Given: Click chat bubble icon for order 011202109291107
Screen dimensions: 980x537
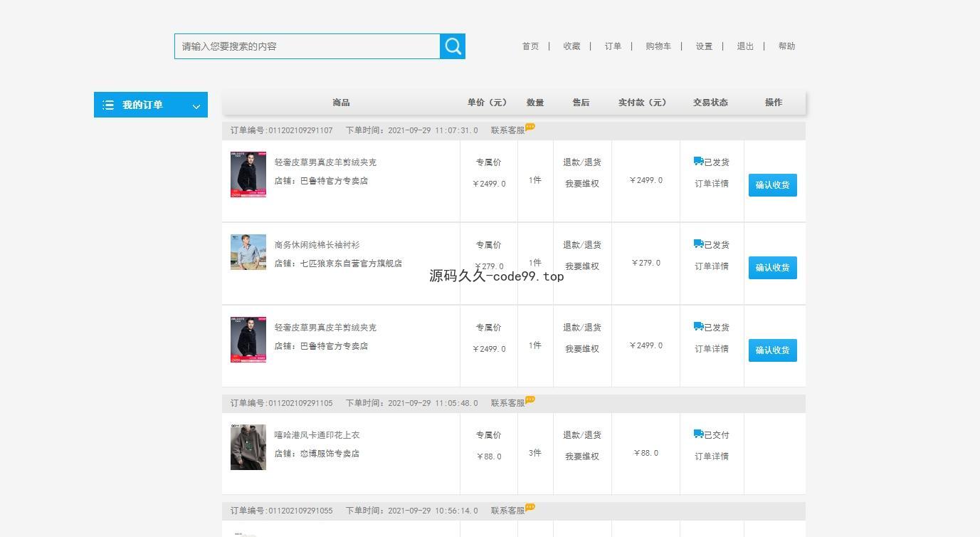Looking at the screenshot, I should (x=530, y=127).
